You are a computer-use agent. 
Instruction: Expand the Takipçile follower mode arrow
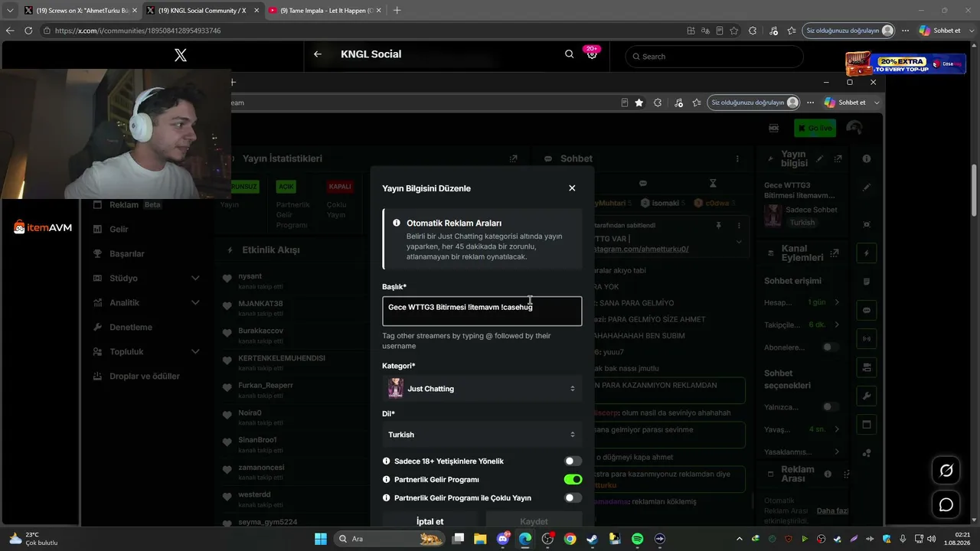837,324
